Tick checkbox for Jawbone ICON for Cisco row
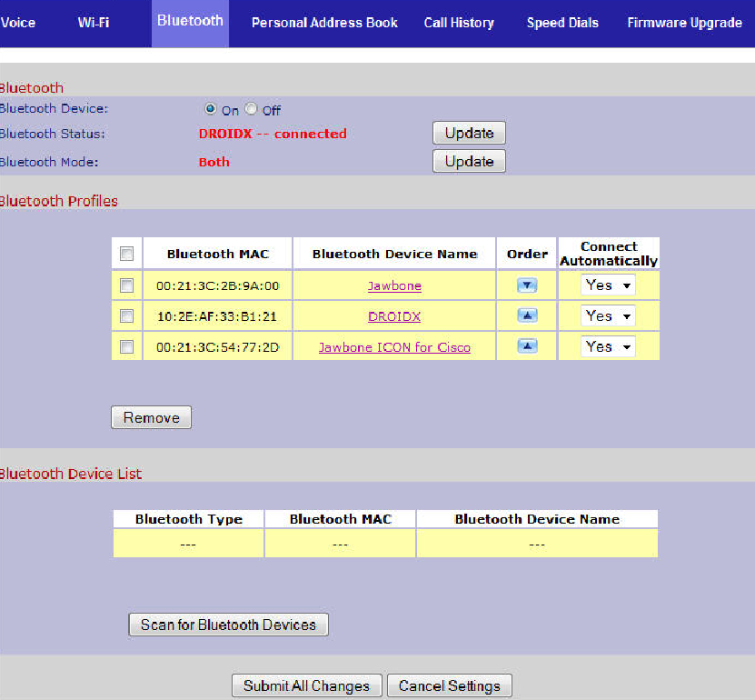This screenshot has width=755, height=700. 127,346
